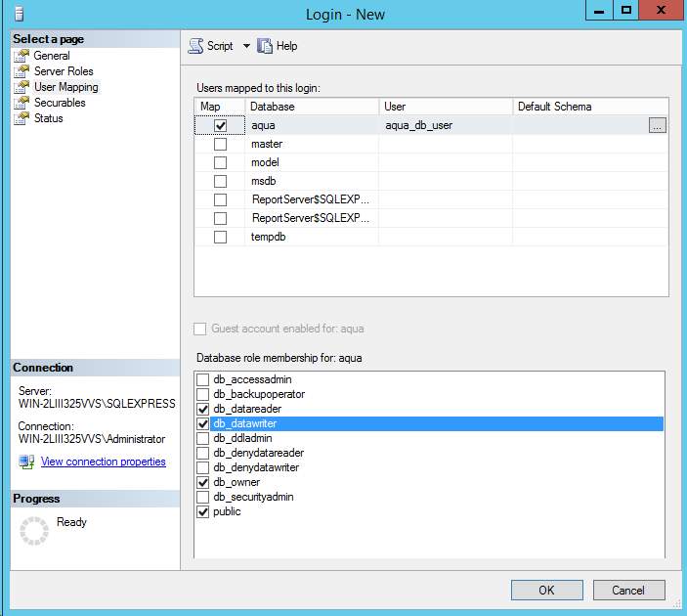Open the Script dropdown arrow
This screenshot has height=616, width=687.
coord(246,46)
